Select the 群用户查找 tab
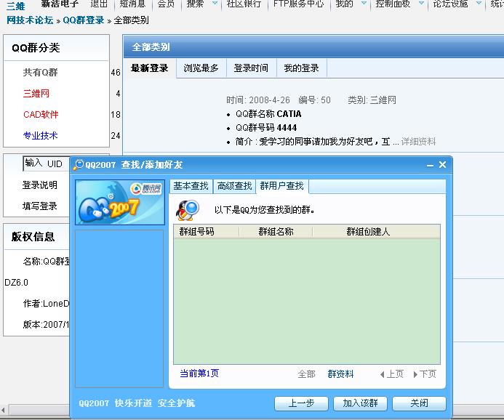The image size is (504, 420). (282, 186)
